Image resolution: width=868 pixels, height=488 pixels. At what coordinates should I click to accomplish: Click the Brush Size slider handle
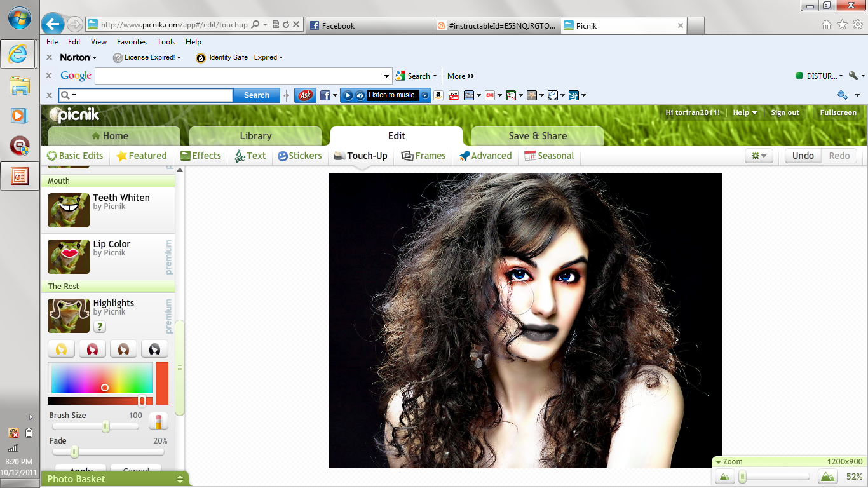(x=106, y=427)
